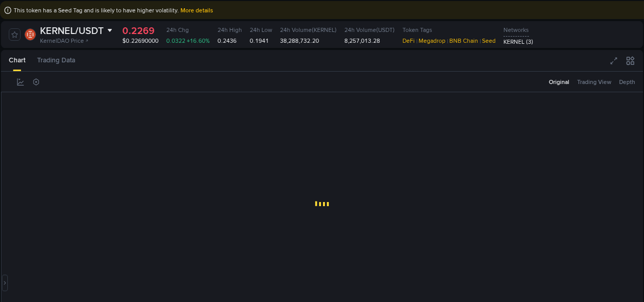Image resolution: width=644 pixels, height=302 pixels.
Task: Expand the chart to fullscreen with the arrows icon
Action: 614,60
